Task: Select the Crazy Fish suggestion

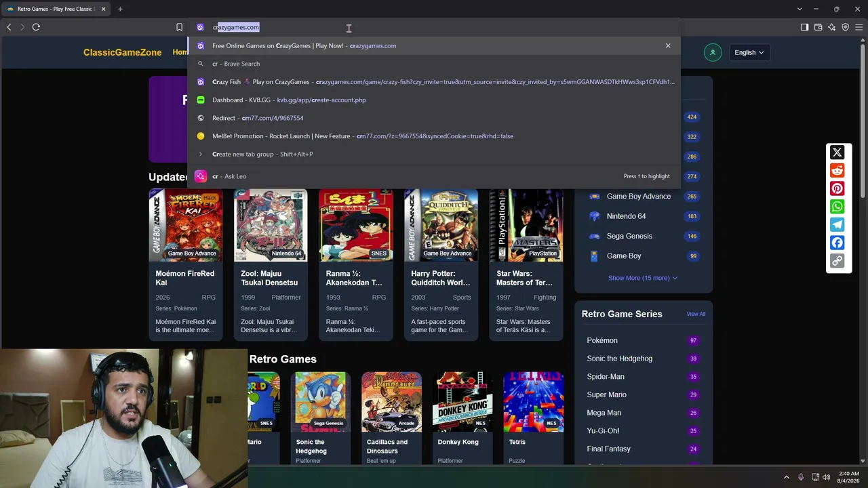Action: pyautogui.click(x=434, y=82)
